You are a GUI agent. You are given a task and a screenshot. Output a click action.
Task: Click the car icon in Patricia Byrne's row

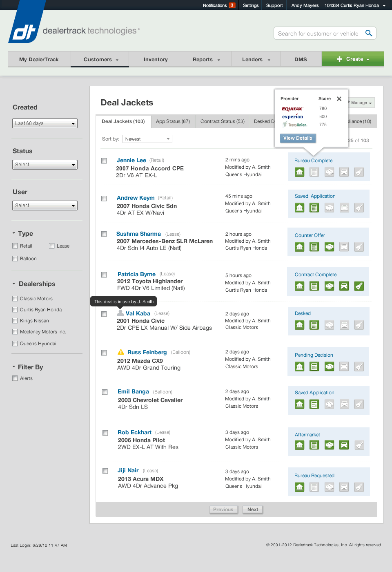coord(344,286)
